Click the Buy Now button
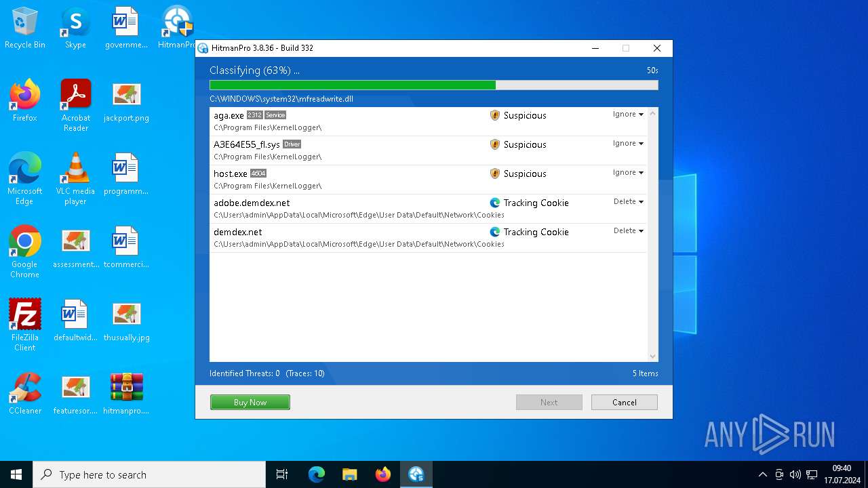 (x=250, y=403)
